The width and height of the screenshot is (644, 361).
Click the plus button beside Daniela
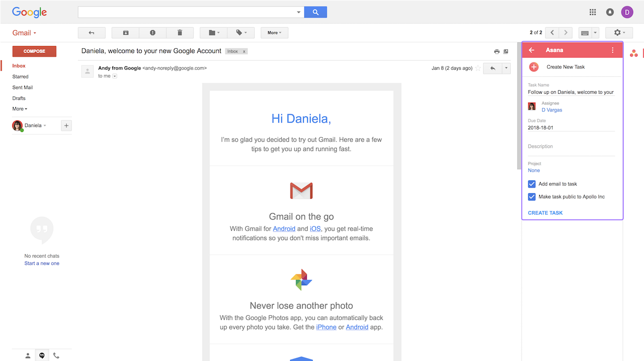[66, 125]
